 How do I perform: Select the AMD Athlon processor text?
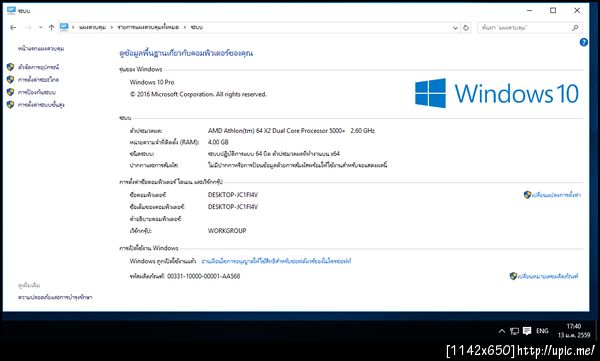pyautogui.click(x=291, y=131)
